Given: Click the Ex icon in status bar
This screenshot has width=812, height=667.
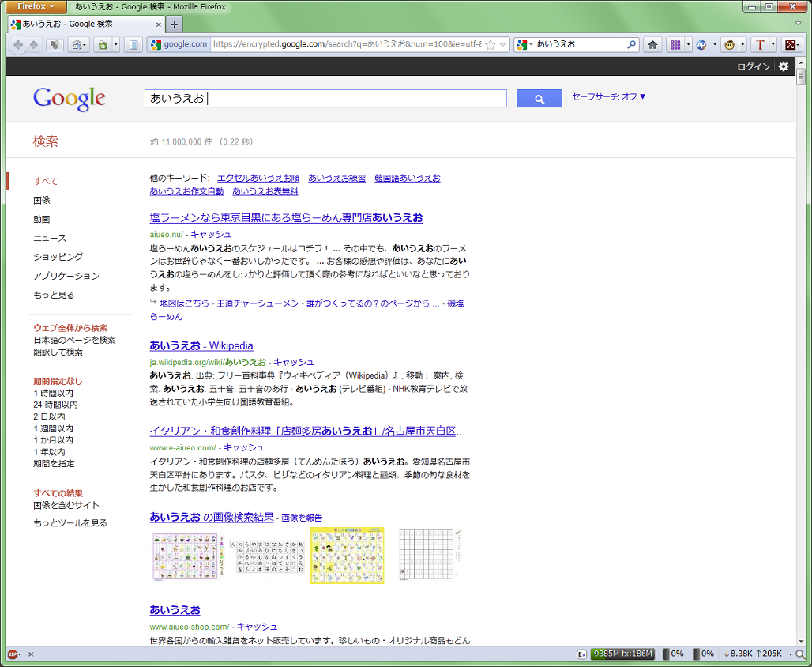Looking at the screenshot, I should click(x=581, y=654).
